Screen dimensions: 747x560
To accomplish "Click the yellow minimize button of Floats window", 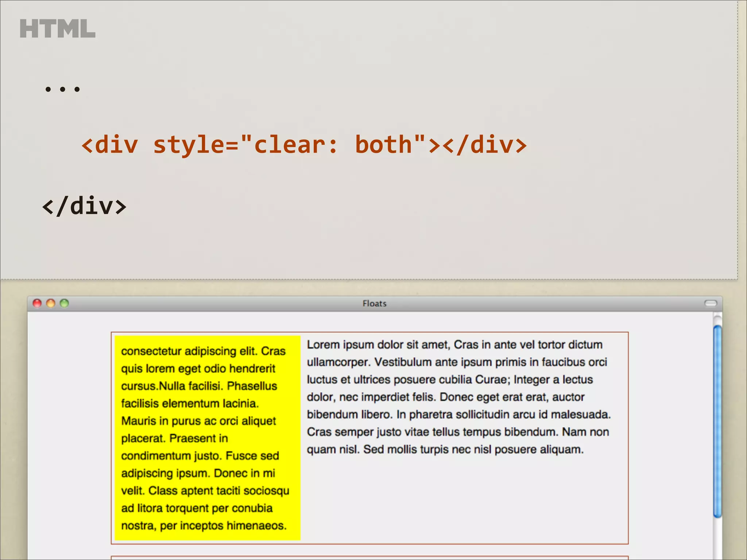I will (51, 303).
